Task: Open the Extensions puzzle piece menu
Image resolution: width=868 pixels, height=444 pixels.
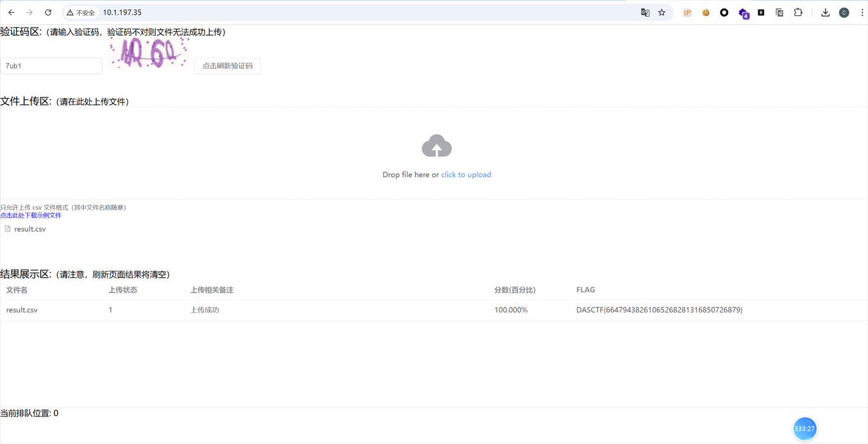Action: tap(798, 13)
